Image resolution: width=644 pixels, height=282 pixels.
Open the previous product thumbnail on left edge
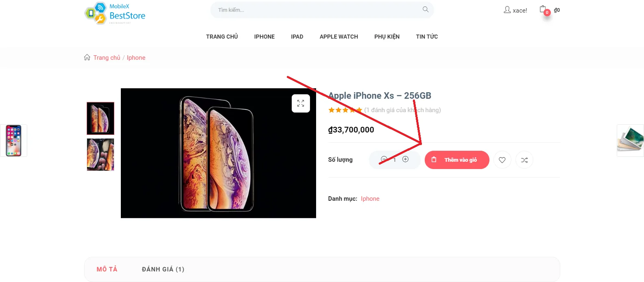13,141
